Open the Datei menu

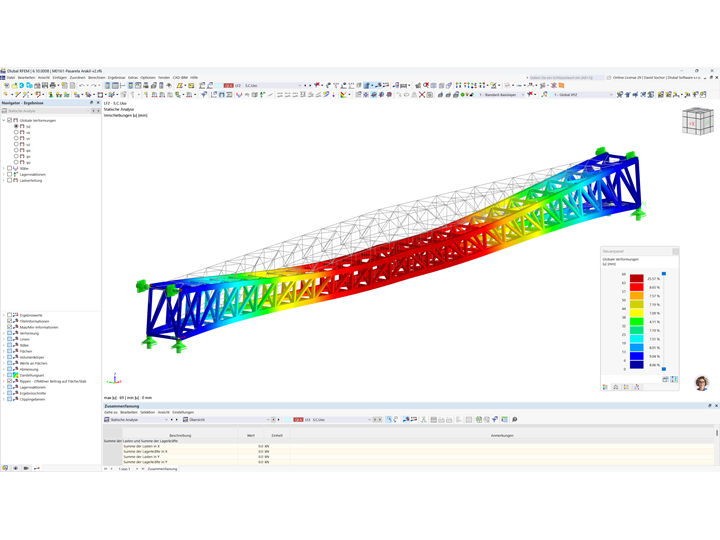pos(11,78)
